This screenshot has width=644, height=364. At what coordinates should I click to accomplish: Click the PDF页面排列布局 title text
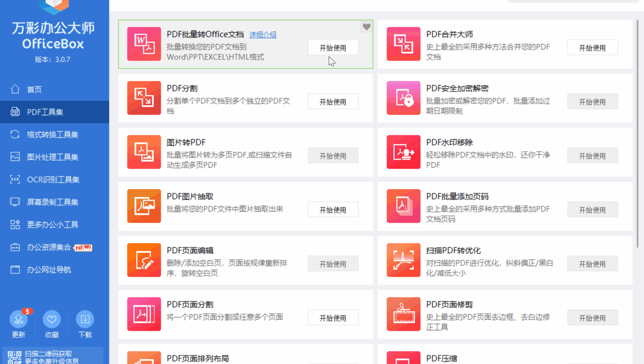point(198,358)
